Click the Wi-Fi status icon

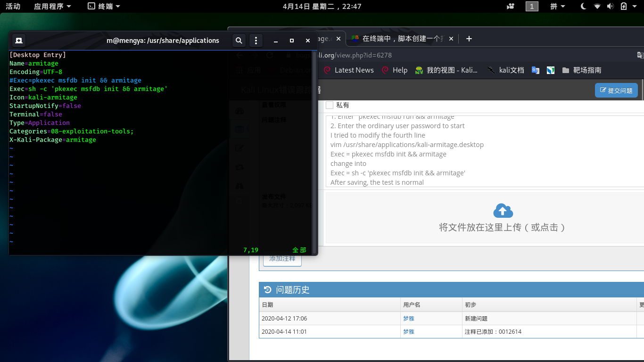click(x=597, y=6)
